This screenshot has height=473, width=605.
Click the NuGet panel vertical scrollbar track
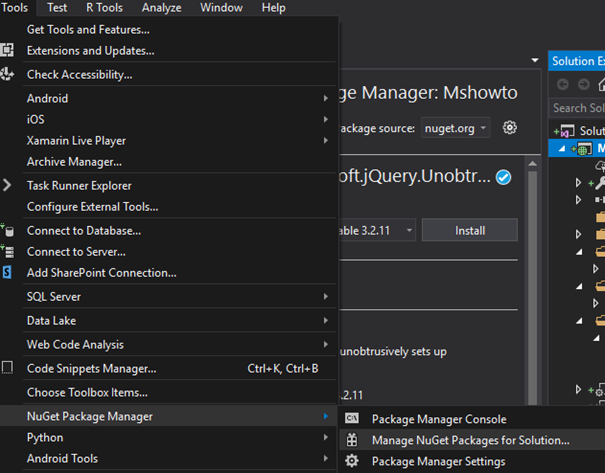[532, 287]
